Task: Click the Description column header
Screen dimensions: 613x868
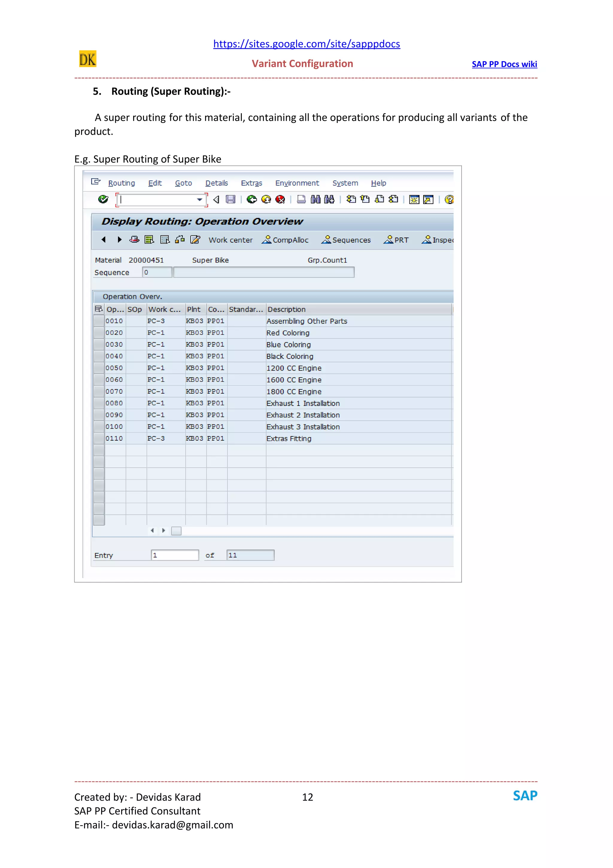Action: click(x=359, y=309)
